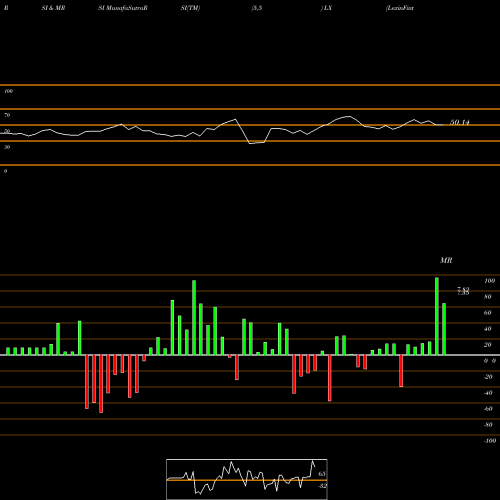The width and height of the screenshot is (500, 500).
Task: Click the 'SI MunafaSutraR' header label
Action: tap(123, 8)
